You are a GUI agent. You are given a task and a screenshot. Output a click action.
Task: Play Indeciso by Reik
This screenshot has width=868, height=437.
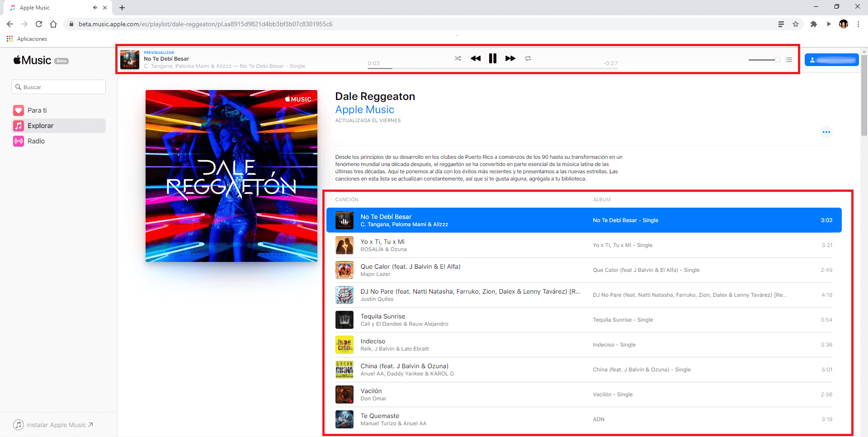point(584,345)
